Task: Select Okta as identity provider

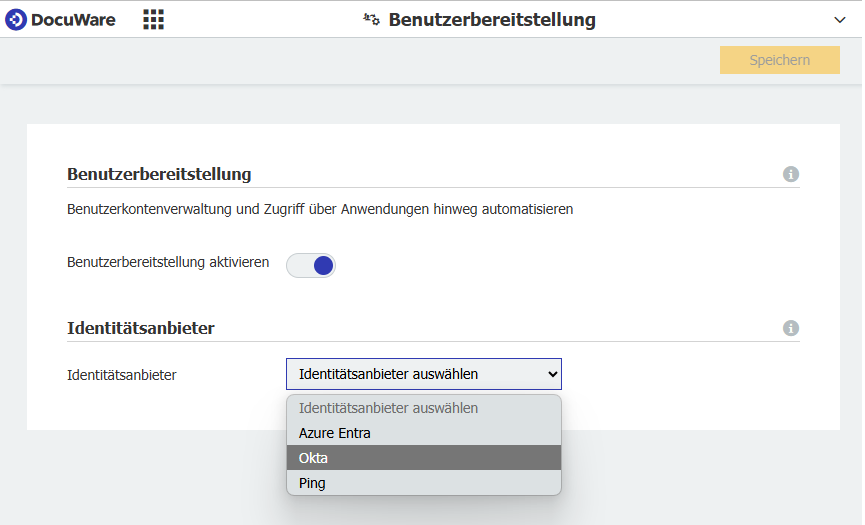Action: click(424, 458)
